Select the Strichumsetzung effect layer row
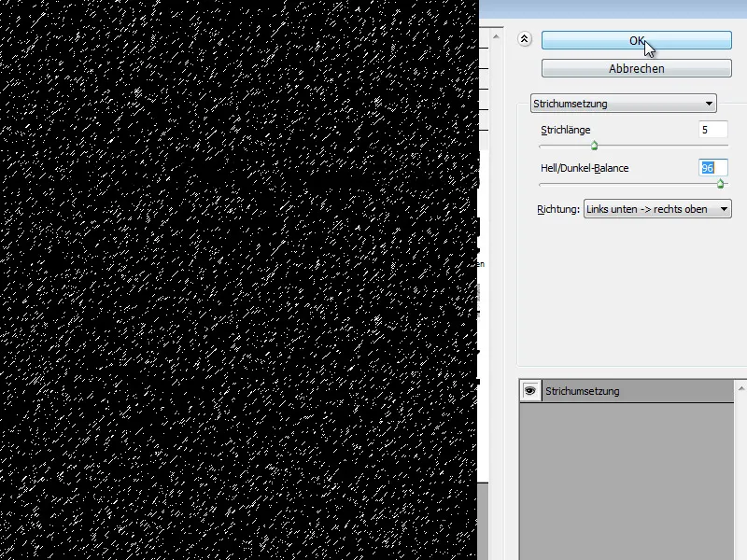747x560 pixels. 627,391
